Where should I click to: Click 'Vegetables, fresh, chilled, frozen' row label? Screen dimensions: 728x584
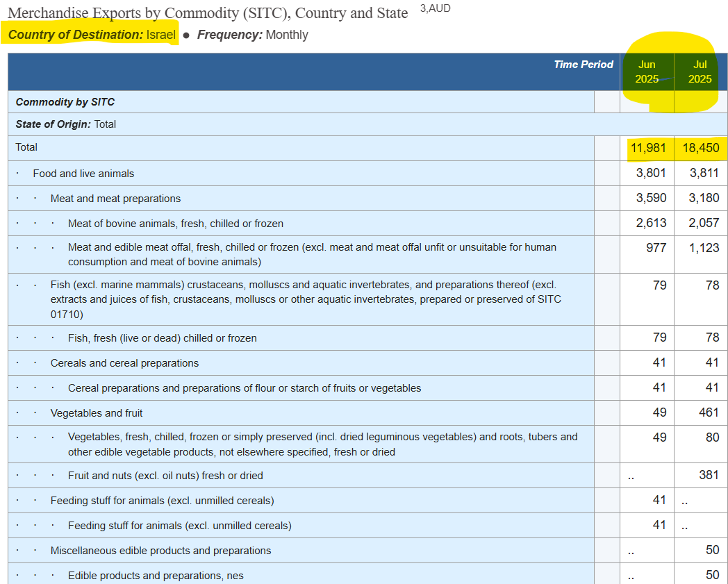pyautogui.click(x=323, y=444)
